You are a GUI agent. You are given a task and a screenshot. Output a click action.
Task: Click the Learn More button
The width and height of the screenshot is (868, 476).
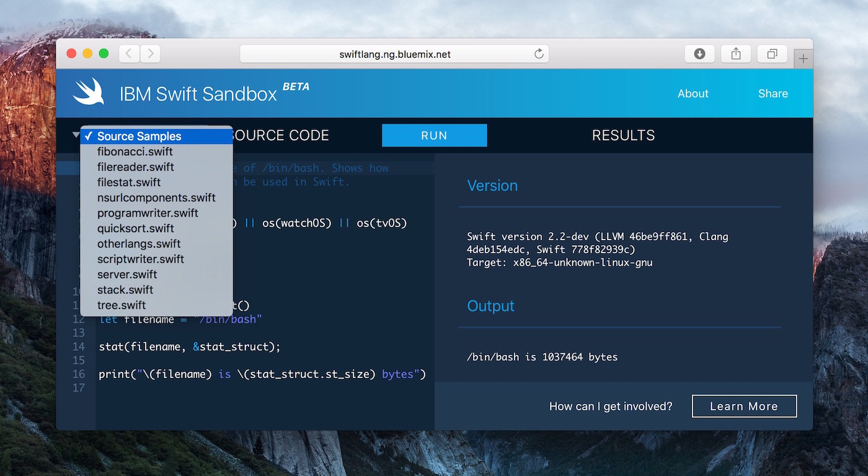coord(744,406)
